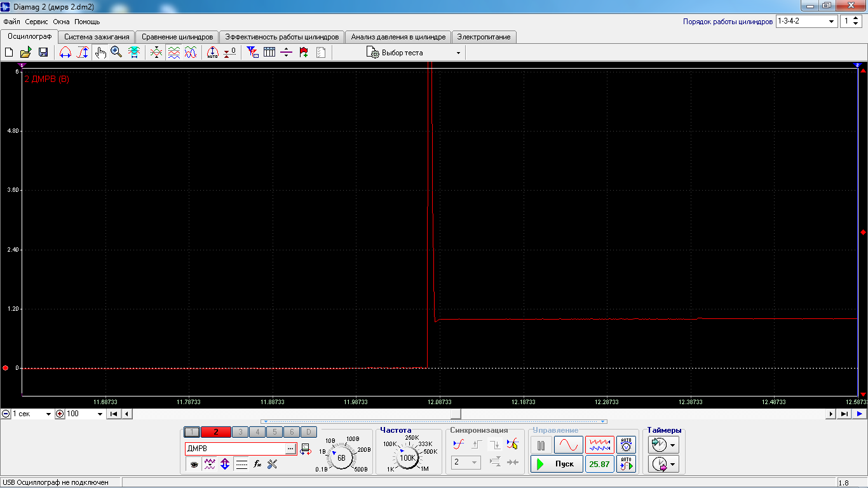Click the crossed waveform compress icon

coord(156,53)
